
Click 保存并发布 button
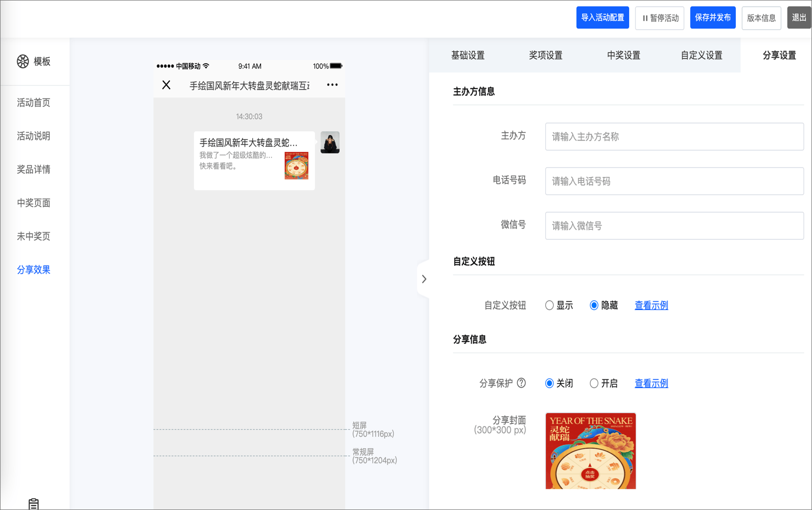click(713, 18)
